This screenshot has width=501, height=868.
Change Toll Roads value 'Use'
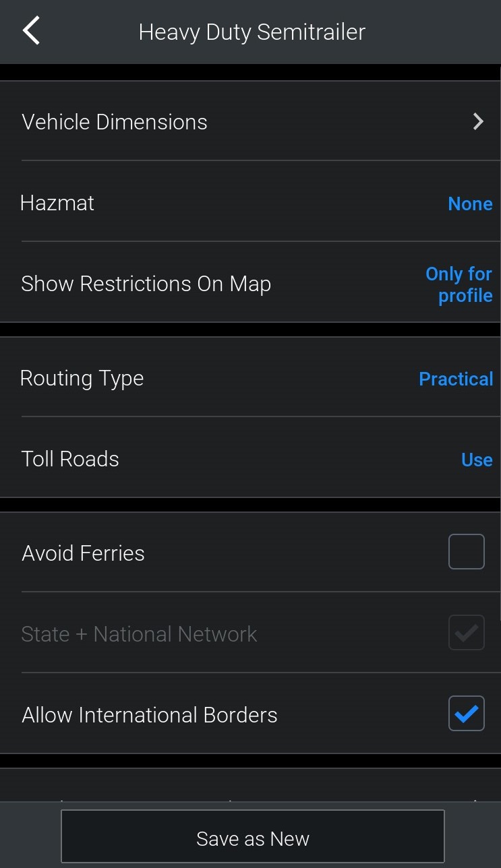477,460
